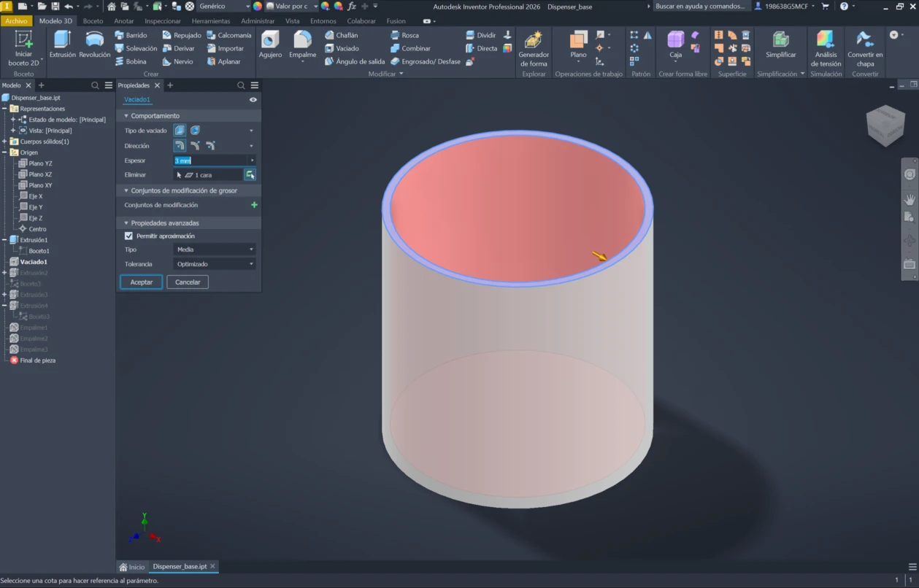Open the Espesor value arrow menu
The height and width of the screenshot is (588, 919).
coord(253,160)
